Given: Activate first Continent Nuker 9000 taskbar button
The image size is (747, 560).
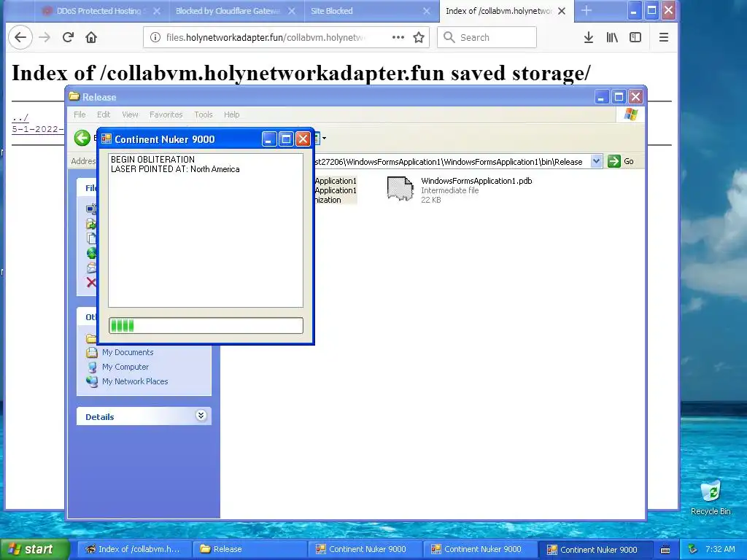Looking at the screenshot, I should coord(366,549).
